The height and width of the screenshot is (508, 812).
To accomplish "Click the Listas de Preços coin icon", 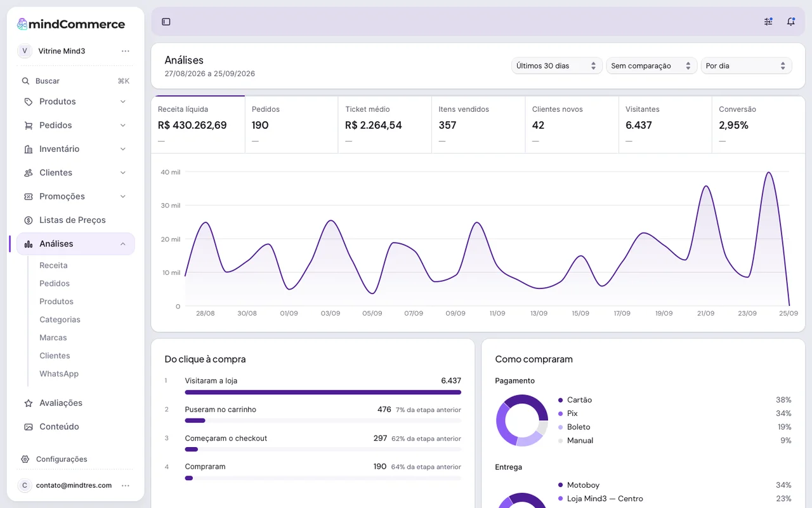I will (28, 220).
